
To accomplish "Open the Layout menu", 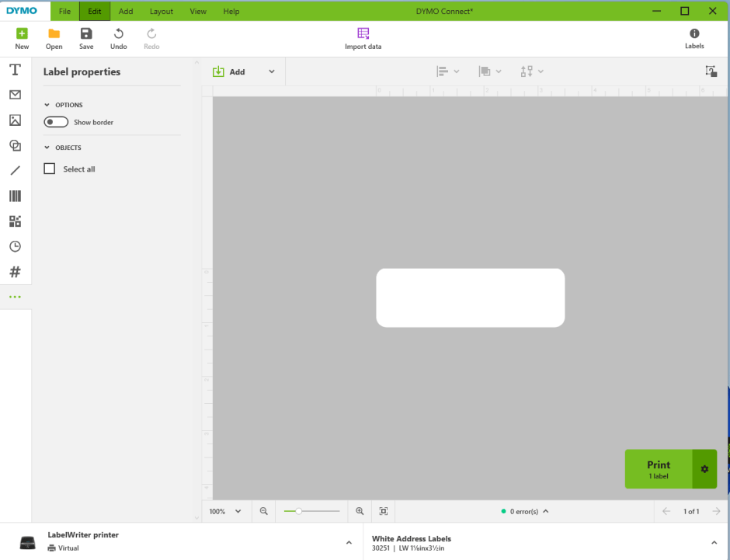I will click(162, 11).
